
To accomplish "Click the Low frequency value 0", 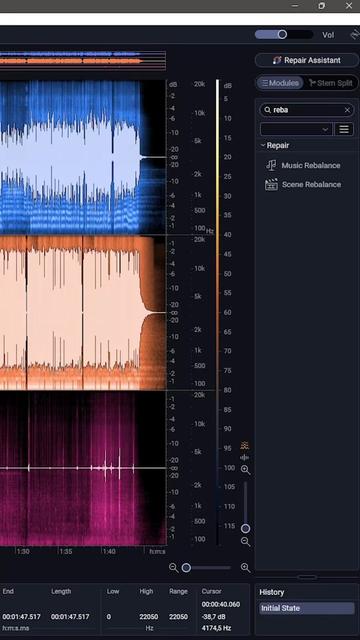I will coord(109,616).
